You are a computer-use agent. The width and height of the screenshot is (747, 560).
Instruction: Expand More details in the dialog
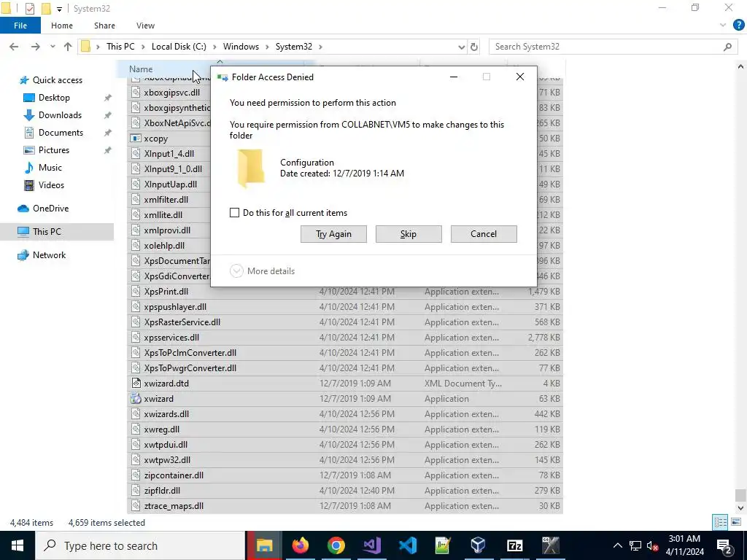(x=263, y=271)
